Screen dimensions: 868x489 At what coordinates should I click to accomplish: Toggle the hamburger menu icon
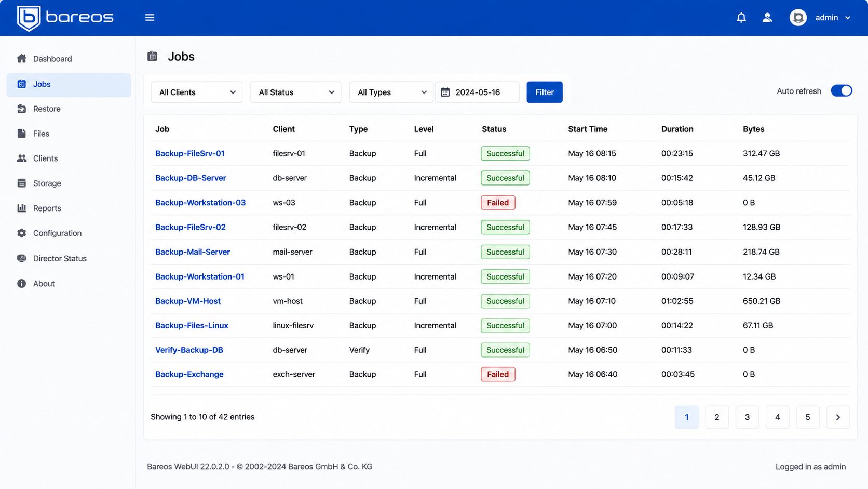(150, 18)
